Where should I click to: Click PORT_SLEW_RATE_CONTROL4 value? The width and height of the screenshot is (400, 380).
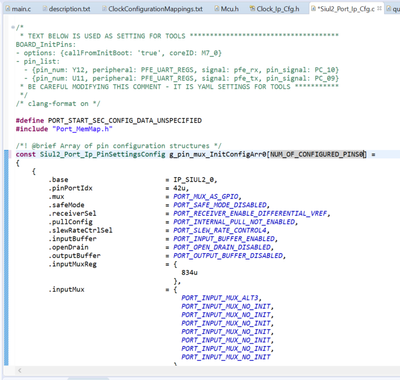pyautogui.click(x=221, y=230)
